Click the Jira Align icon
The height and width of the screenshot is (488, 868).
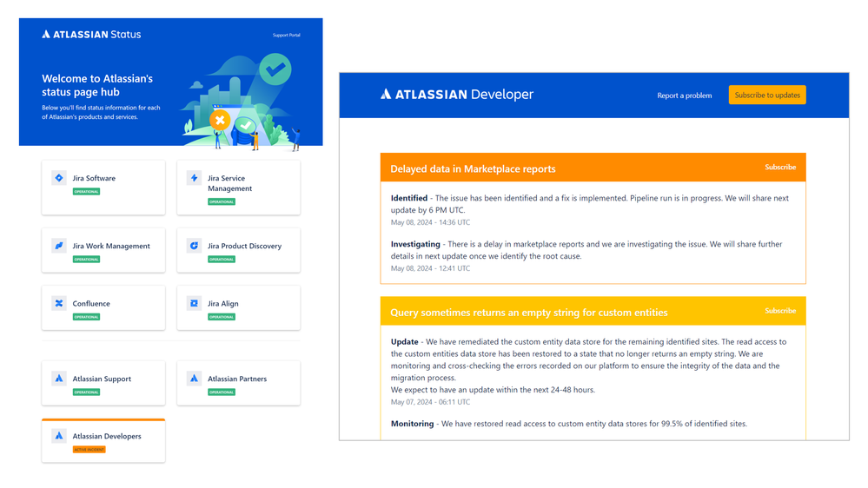(194, 303)
